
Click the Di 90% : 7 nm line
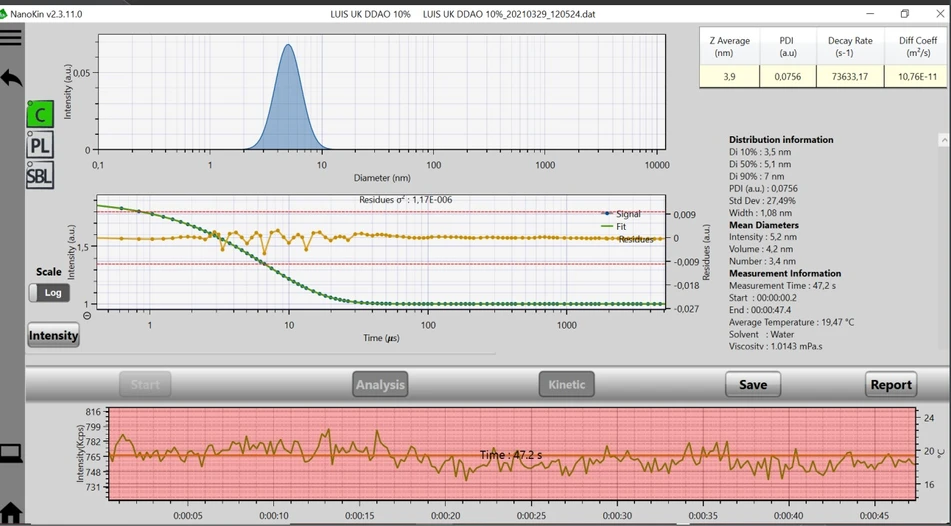tap(756, 176)
